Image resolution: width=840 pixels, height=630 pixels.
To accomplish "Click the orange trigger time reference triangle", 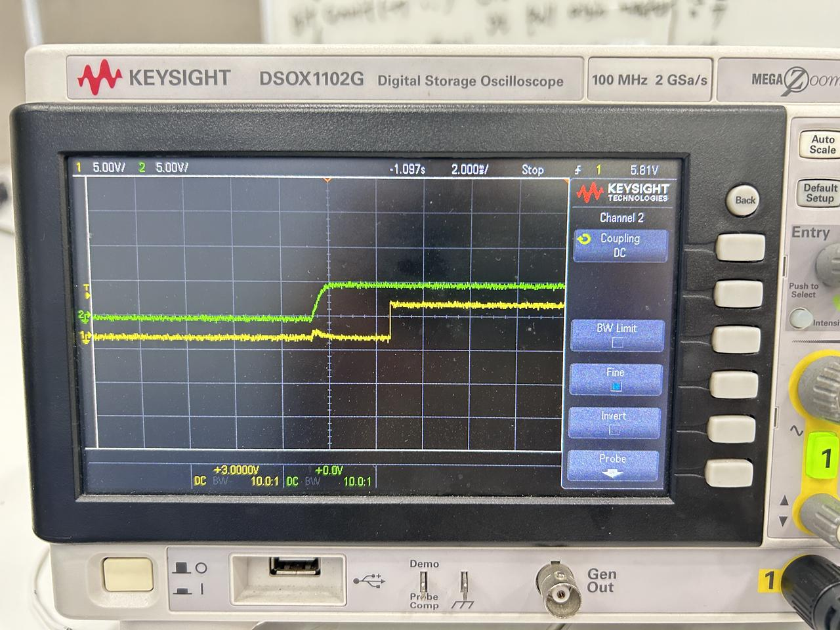I will click(x=327, y=179).
